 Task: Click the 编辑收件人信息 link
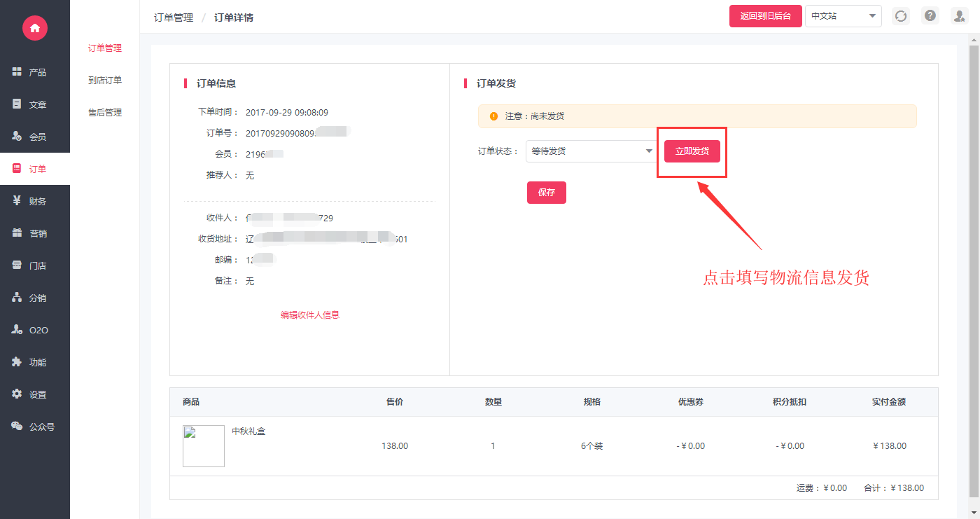pyautogui.click(x=309, y=315)
